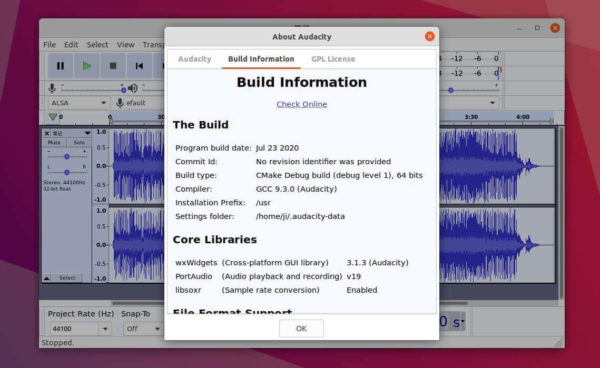Click the 'Stopped.' status bar text

(x=57, y=343)
